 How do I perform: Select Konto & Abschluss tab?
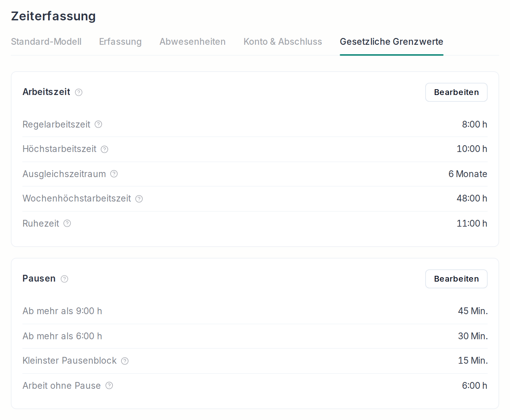[283, 41]
